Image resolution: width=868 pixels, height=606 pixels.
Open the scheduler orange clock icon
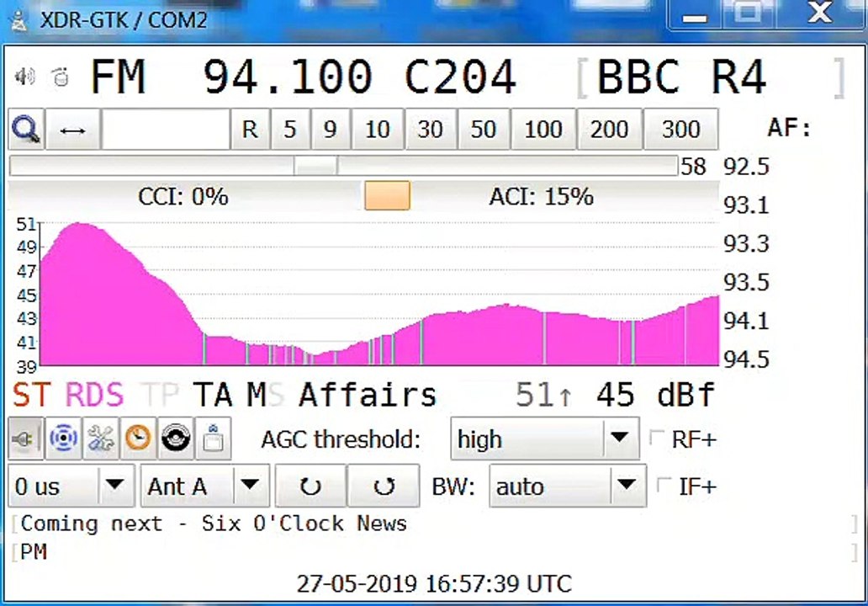(139, 439)
